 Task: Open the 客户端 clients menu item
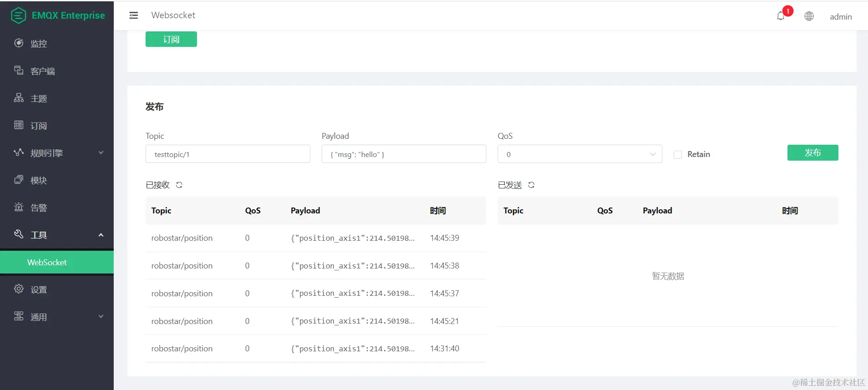point(57,71)
